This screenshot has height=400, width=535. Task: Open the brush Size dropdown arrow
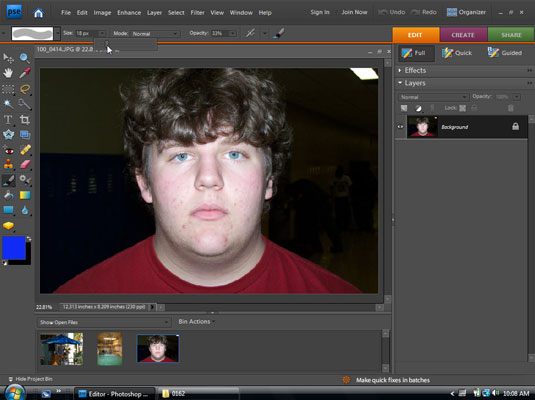[x=102, y=33]
